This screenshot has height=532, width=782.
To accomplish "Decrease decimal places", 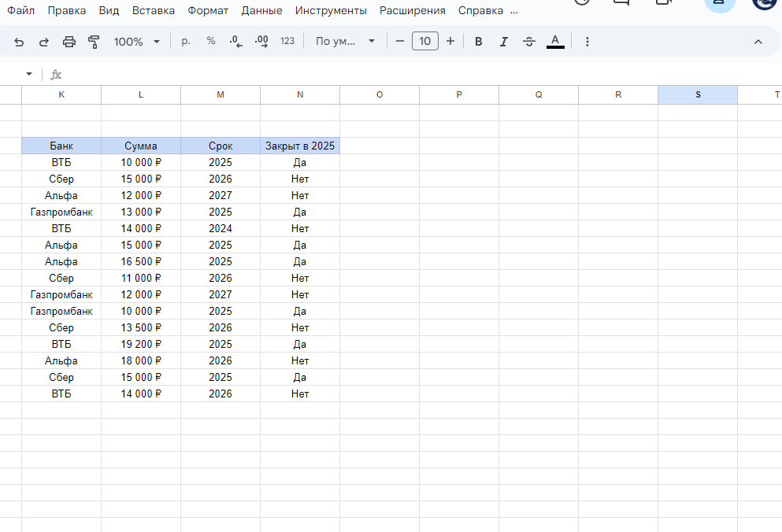I will click(236, 42).
